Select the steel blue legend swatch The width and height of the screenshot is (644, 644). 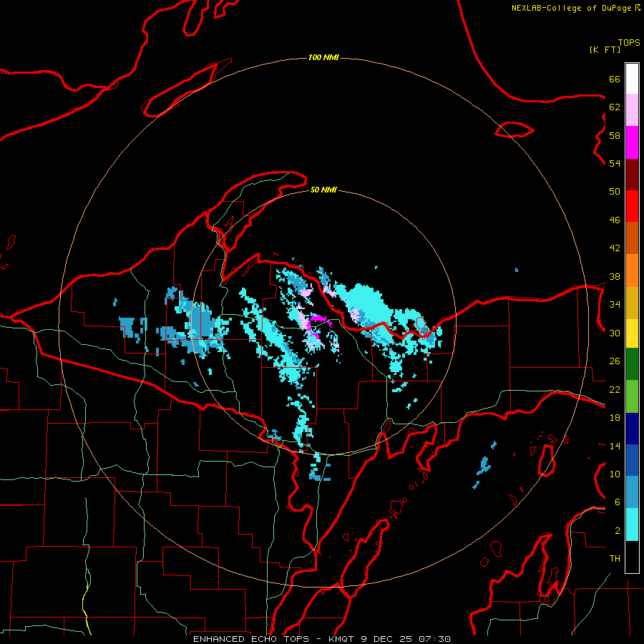click(x=632, y=492)
